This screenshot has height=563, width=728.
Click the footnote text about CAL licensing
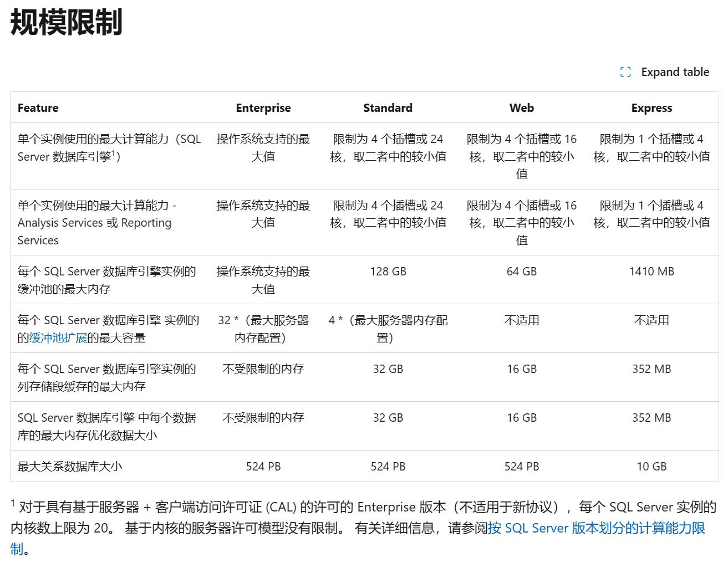(364, 528)
